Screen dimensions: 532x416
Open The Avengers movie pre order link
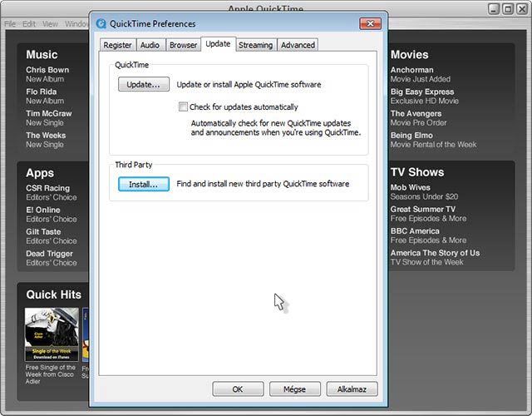(x=418, y=118)
